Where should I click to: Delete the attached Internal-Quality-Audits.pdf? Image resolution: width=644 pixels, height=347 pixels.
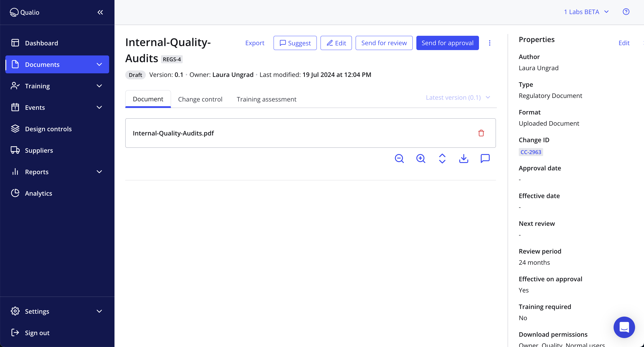pos(481,133)
